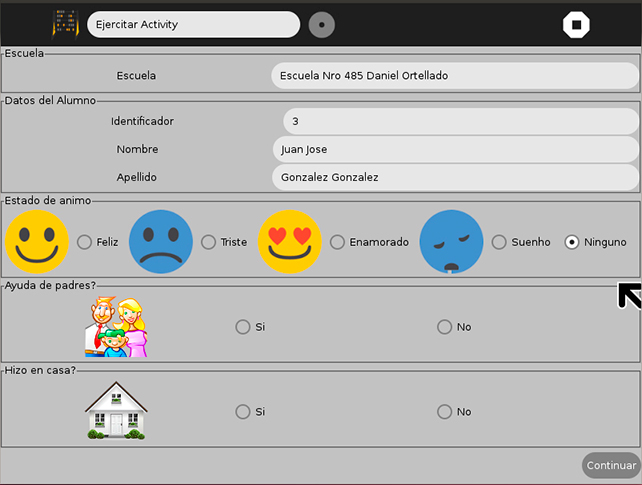Click the Escuela name text field

(454, 76)
